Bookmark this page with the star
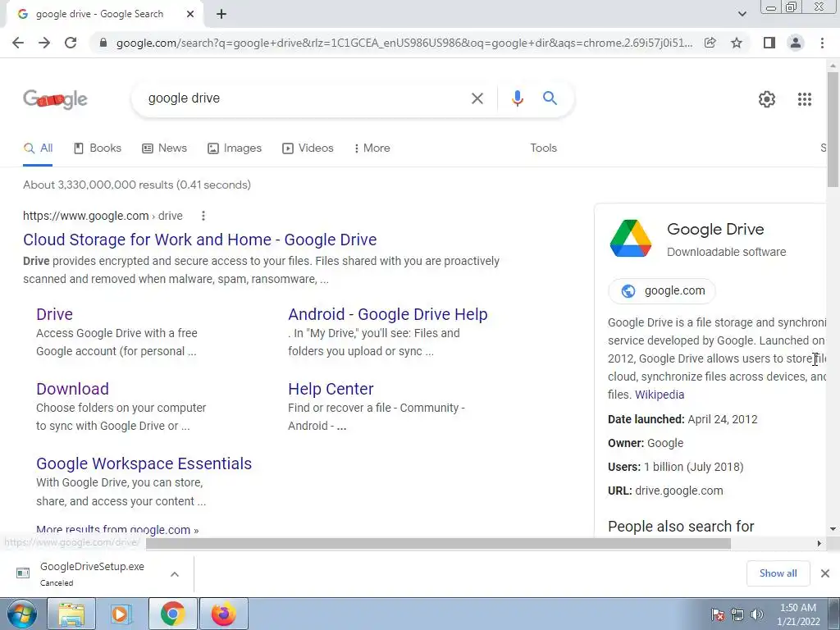840x630 pixels. (737, 43)
